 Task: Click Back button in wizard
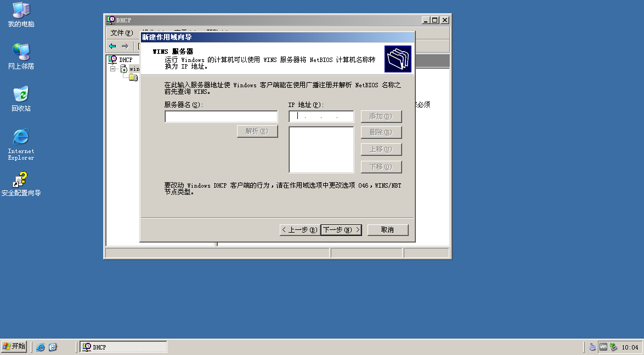tap(300, 230)
